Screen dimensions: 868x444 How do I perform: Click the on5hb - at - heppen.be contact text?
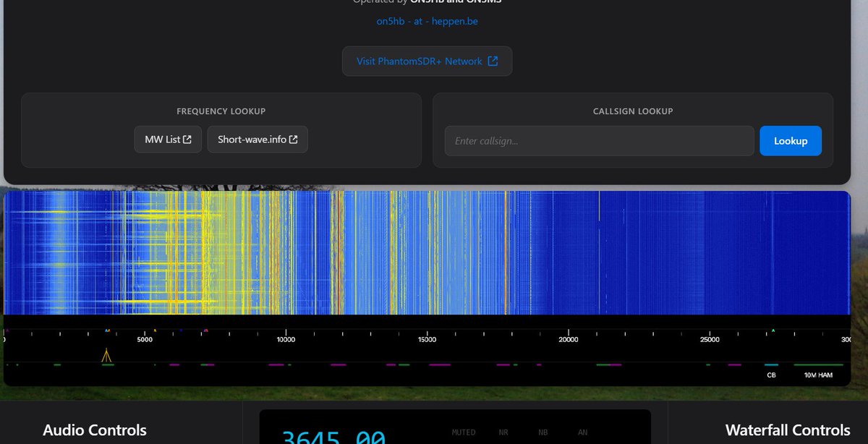point(427,21)
